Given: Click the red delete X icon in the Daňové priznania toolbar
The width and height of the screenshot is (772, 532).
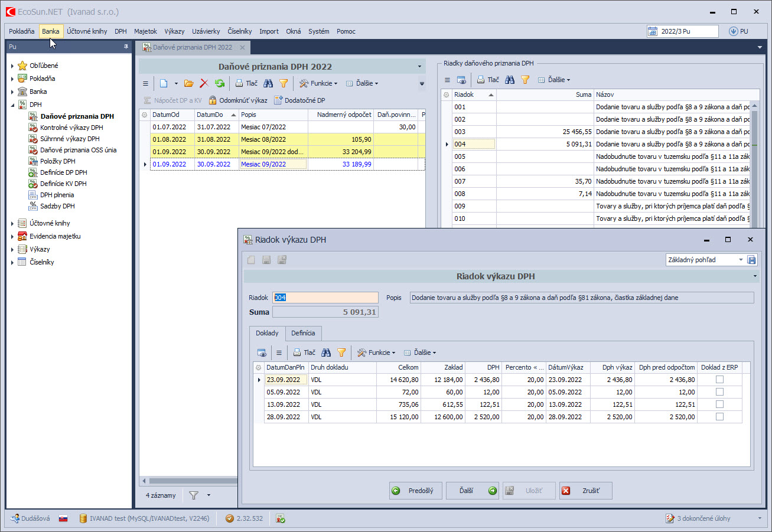Looking at the screenshot, I should coord(204,84).
